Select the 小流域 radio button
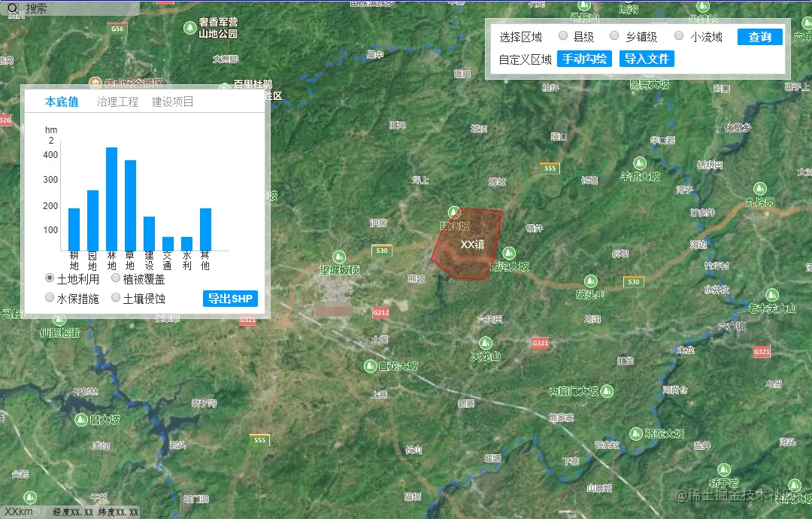Image resolution: width=812 pixels, height=519 pixels. (x=679, y=36)
